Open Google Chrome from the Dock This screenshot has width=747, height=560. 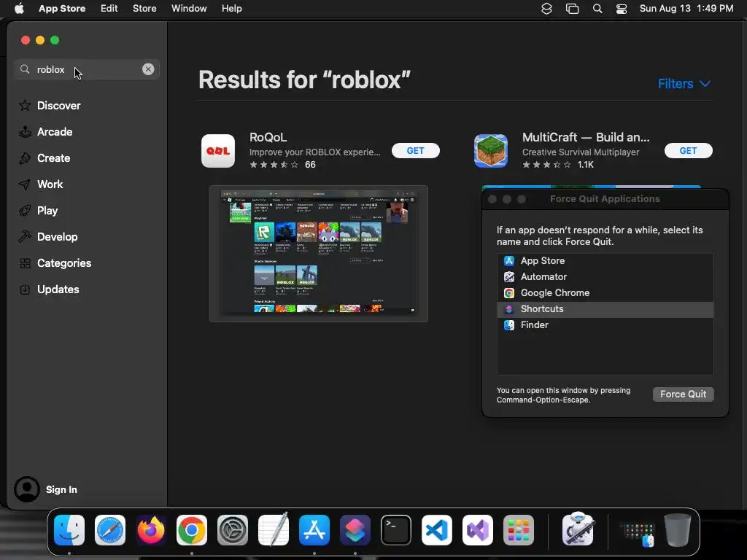point(192,530)
